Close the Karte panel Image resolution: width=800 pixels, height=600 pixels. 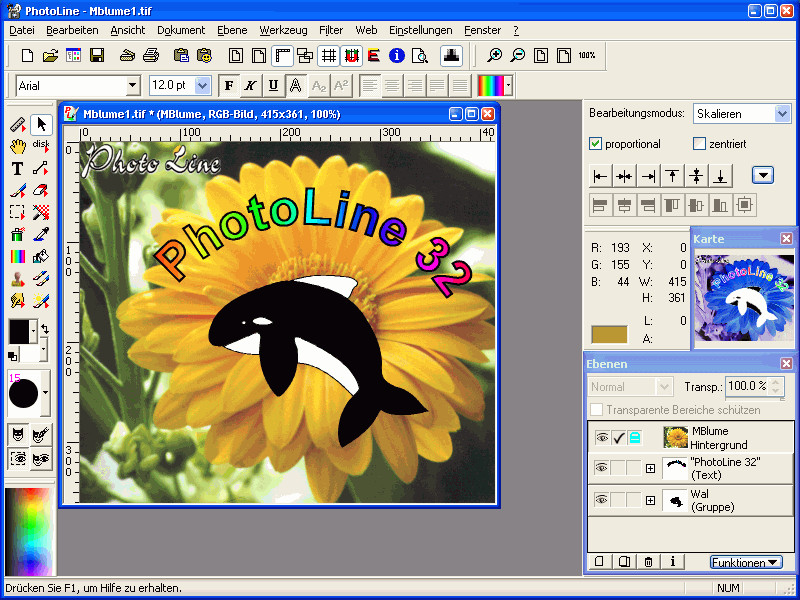pos(786,238)
